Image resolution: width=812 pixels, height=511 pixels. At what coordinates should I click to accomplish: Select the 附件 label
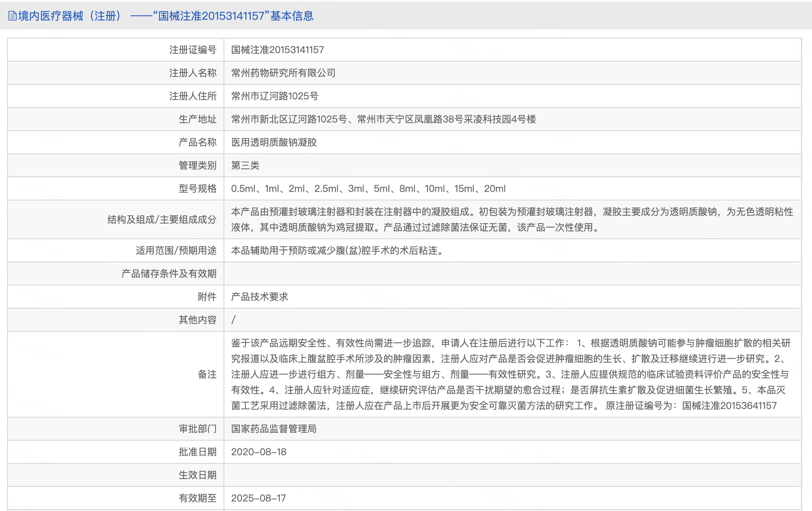(x=207, y=297)
